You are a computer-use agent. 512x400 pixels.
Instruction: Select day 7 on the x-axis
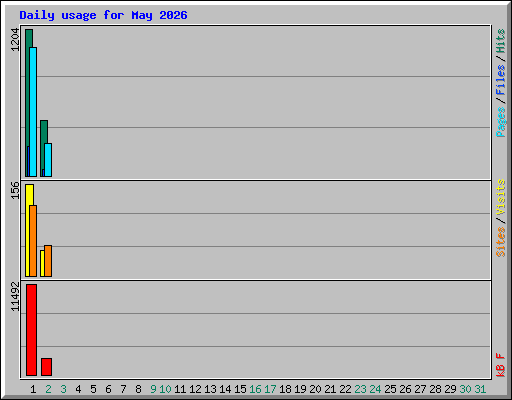pyautogui.click(x=123, y=389)
